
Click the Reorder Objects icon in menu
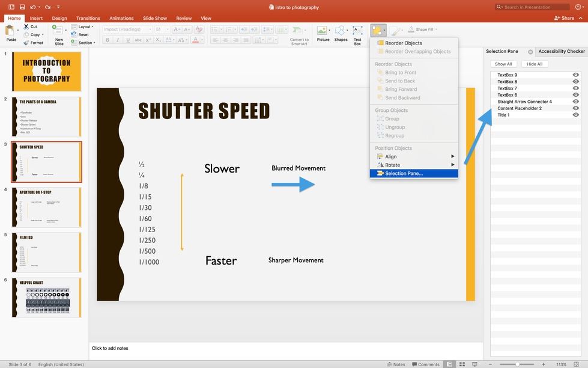[380, 43]
